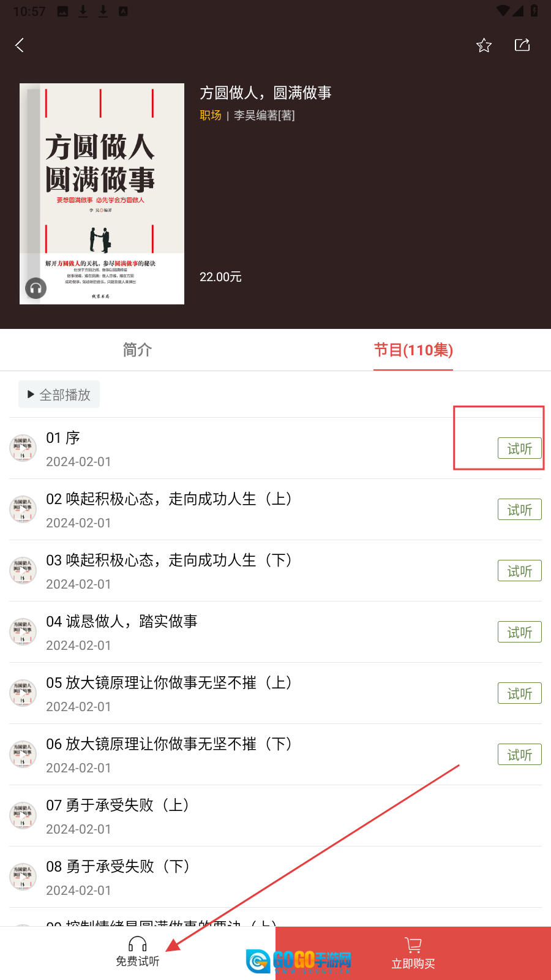This screenshot has width=551, height=980.
Task: Tap the round thumbnail for episode 07
Action: (23, 815)
